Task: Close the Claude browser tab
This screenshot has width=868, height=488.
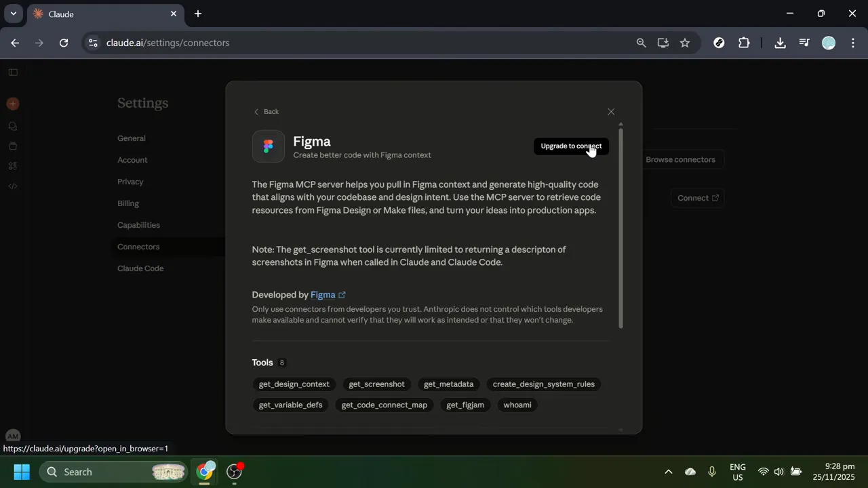Action: (x=174, y=14)
